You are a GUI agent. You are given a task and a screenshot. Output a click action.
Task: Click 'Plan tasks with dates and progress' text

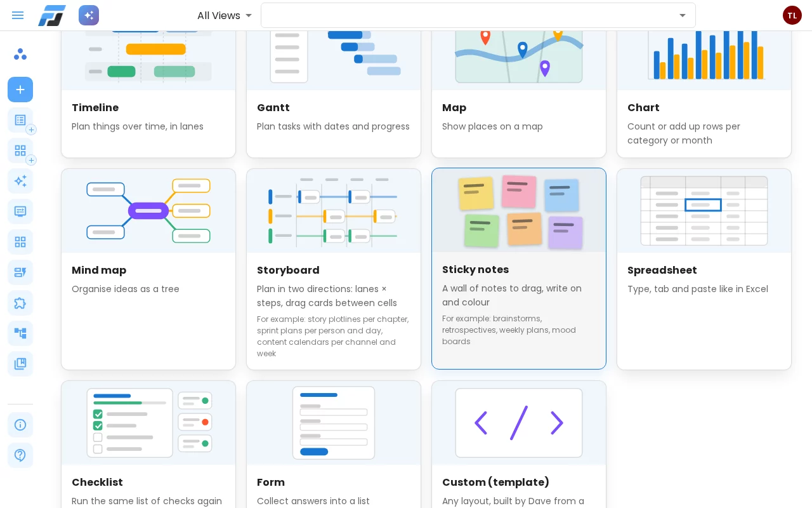coord(333,126)
